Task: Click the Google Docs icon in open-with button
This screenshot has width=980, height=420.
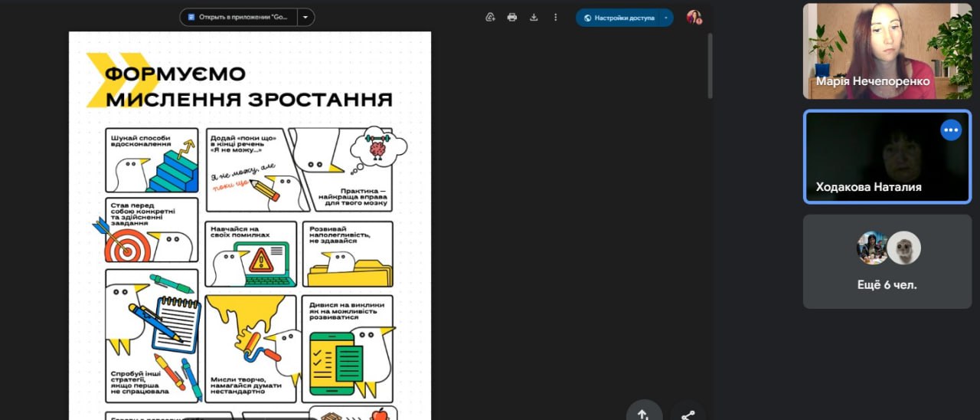Action: [x=191, y=17]
